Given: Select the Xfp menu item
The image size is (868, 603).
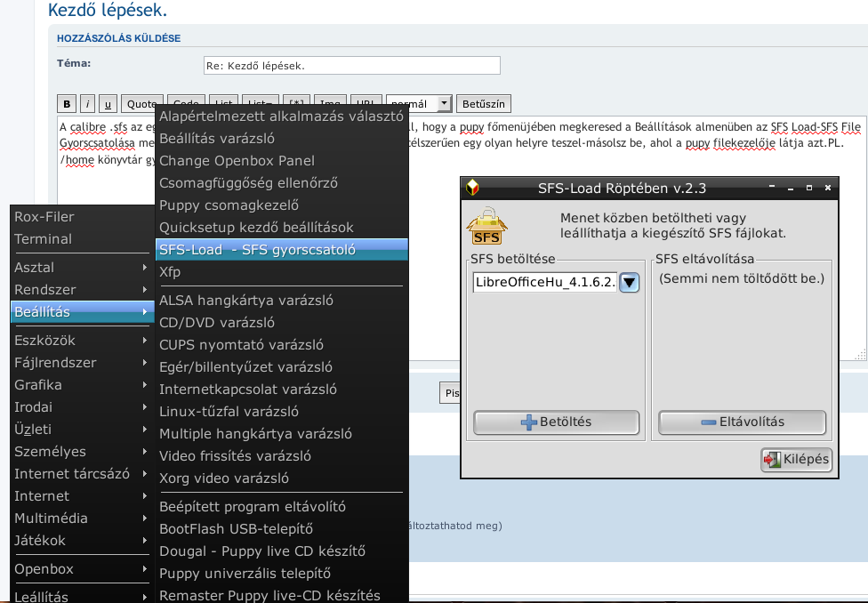Looking at the screenshot, I should pos(282,271).
